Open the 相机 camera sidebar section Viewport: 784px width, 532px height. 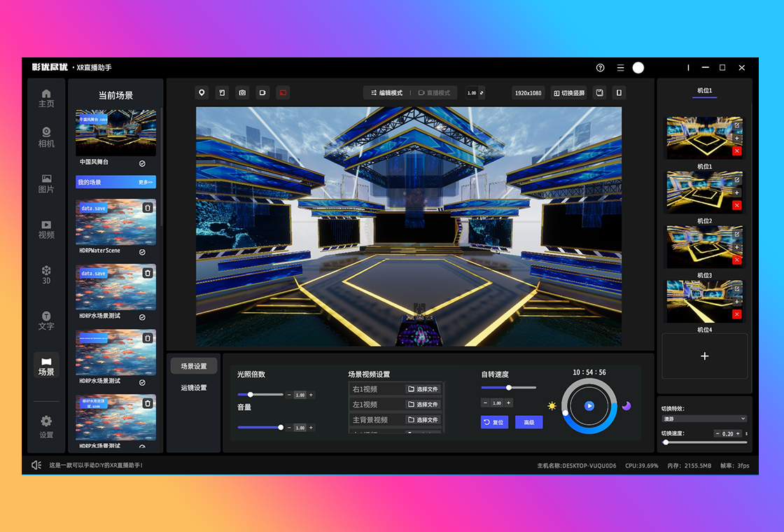click(x=46, y=137)
